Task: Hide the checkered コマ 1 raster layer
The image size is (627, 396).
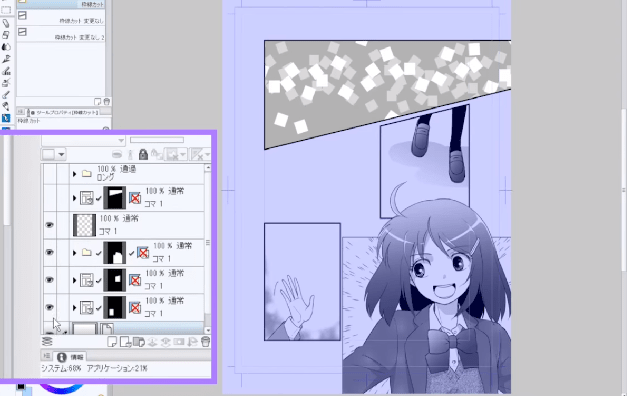Action: click(49, 225)
